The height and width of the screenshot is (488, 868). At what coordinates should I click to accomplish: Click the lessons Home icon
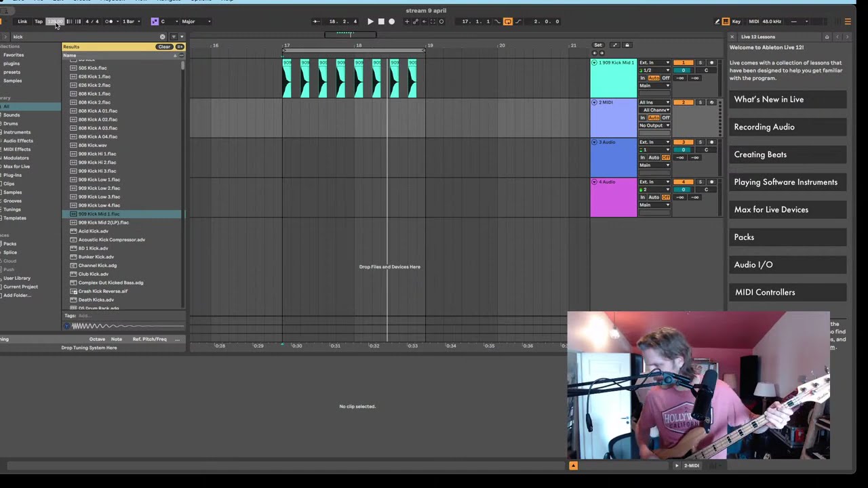tap(827, 37)
